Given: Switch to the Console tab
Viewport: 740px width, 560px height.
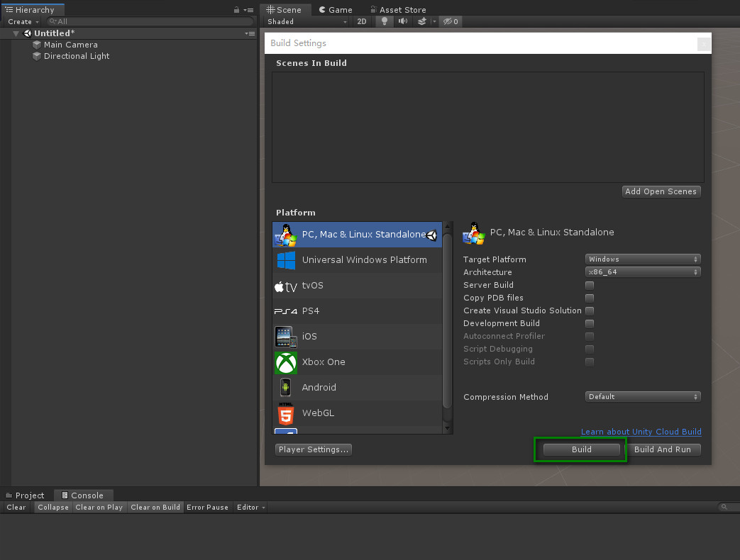Looking at the screenshot, I should pos(82,495).
